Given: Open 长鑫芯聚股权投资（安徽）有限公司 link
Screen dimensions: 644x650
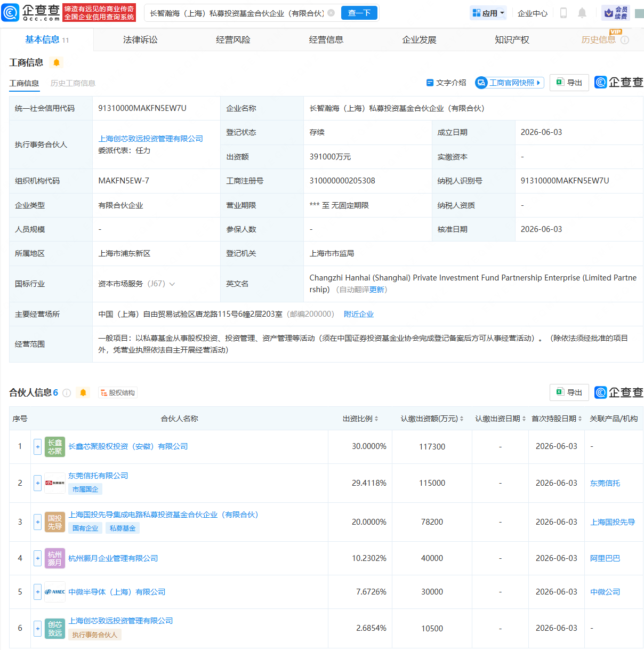Looking at the screenshot, I should click(x=128, y=446).
